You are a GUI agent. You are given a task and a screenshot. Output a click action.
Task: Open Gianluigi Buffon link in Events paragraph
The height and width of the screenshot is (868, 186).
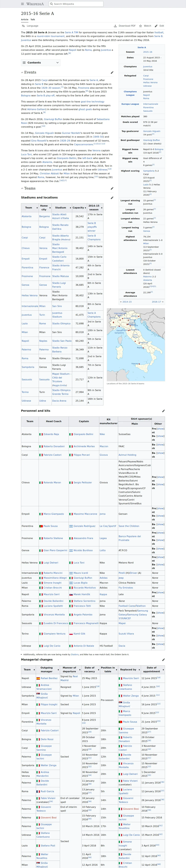point(53,119)
